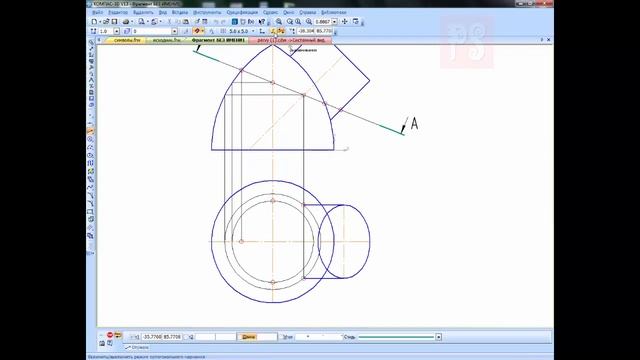Open the Сервис menu

[270, 13]
